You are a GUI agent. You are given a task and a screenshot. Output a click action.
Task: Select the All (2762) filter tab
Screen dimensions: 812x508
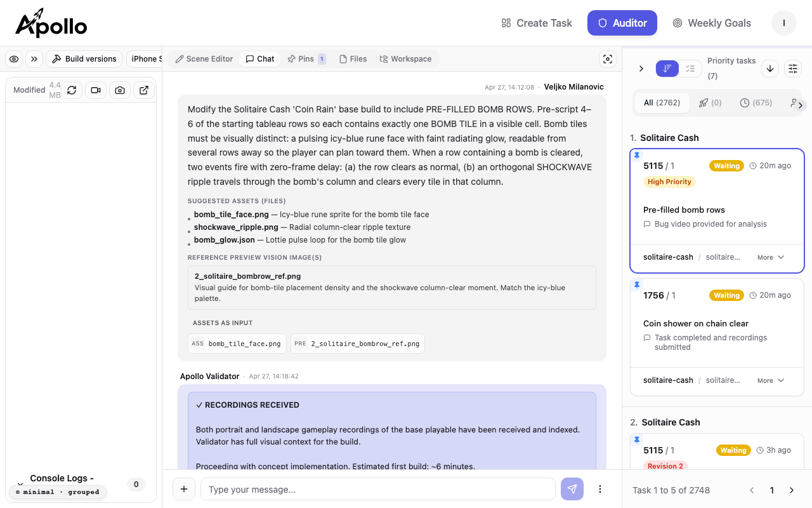(662, 103)
